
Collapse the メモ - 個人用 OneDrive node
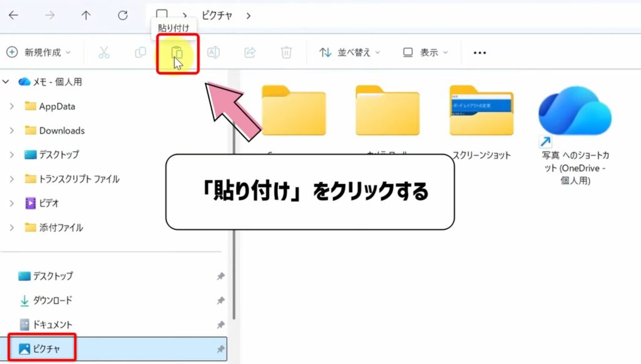(x=7, y=82)
